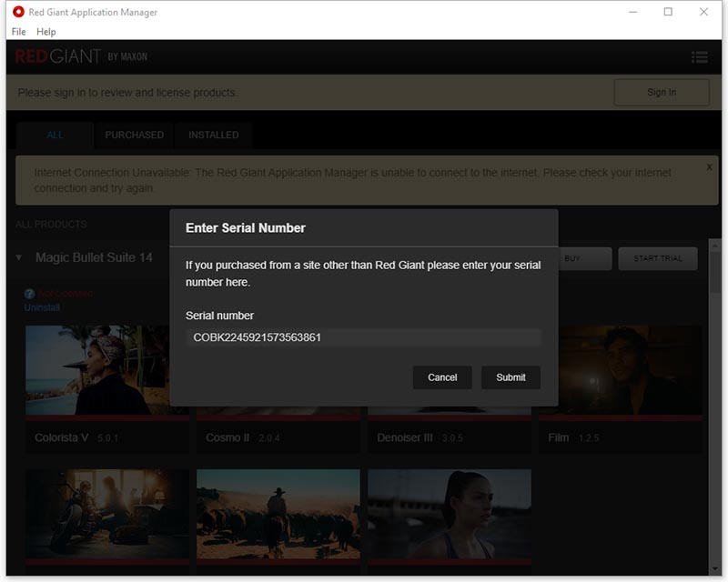Open the hamburger list menu icon
Viewport: 728px width, 582px height.
tap(699, 57)
